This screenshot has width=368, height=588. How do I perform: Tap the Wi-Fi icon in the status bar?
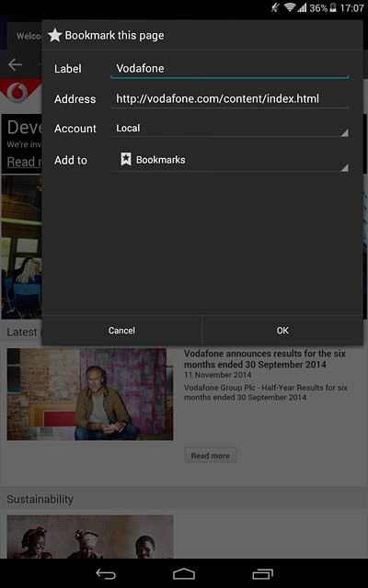(x=290, y=7)
